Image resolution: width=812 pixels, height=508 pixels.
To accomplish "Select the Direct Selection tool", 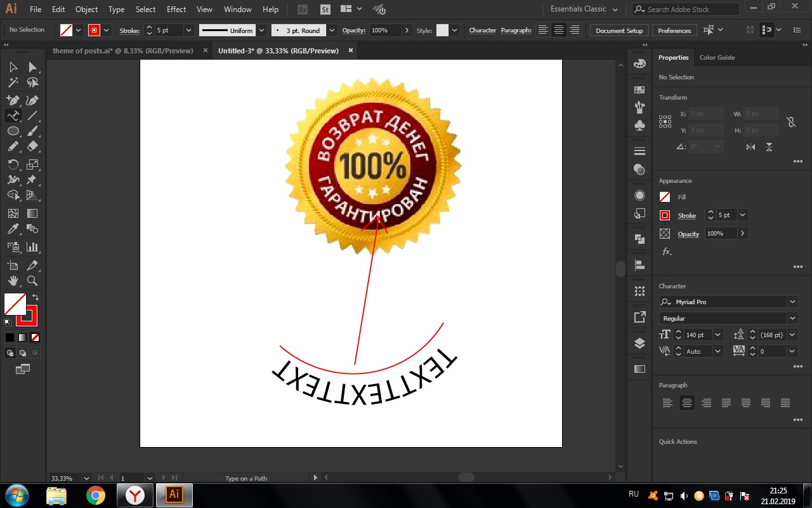I will (x=32, y=67).
